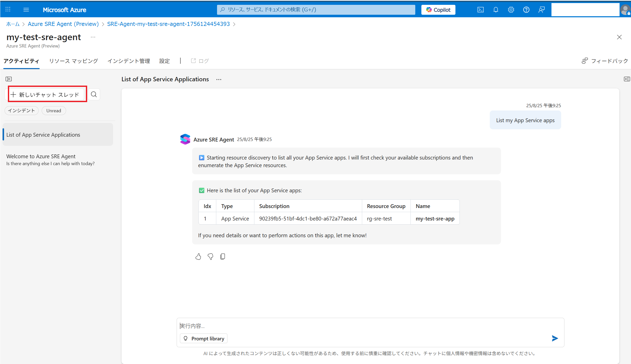This screenshot has height=364, width=631.
Task: Give thumbs down to agent response
Action: 210,257
